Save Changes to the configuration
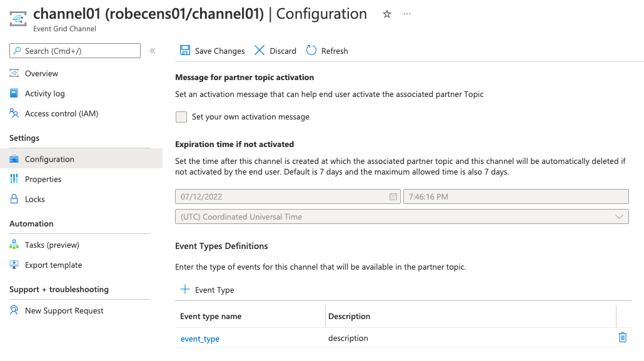The image size is (644, 361). 212,51
